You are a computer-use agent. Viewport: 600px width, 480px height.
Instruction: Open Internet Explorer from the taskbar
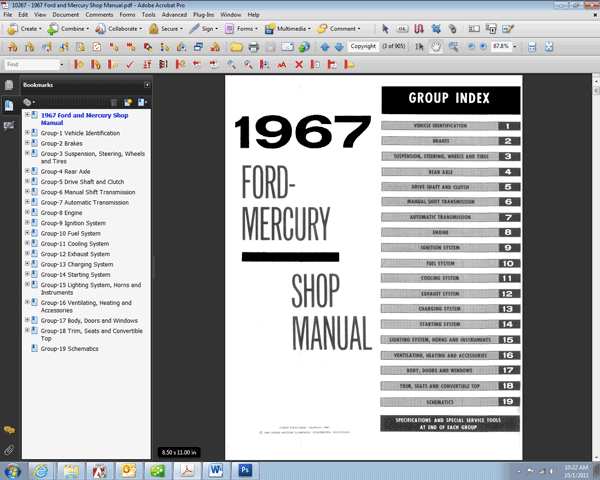point(41,470)
